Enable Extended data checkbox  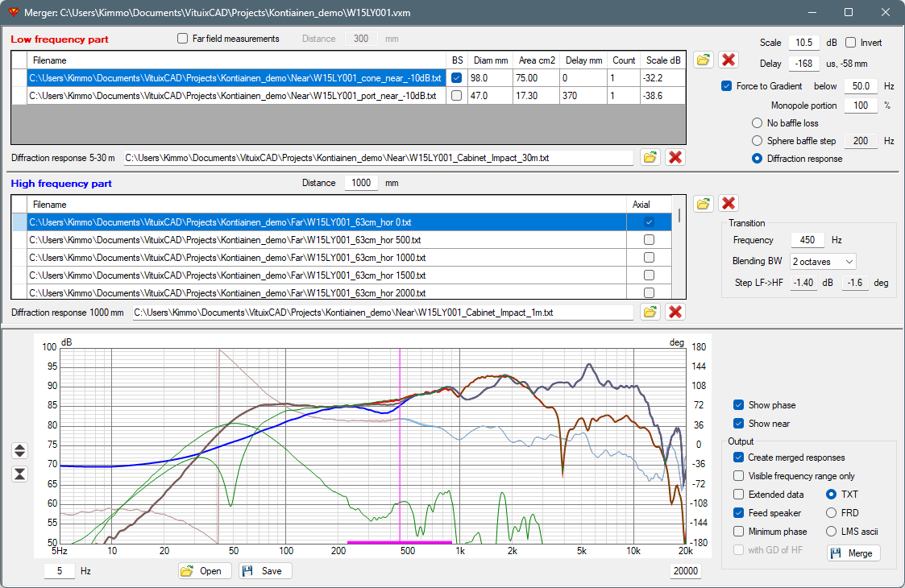[x=738, y=495]
